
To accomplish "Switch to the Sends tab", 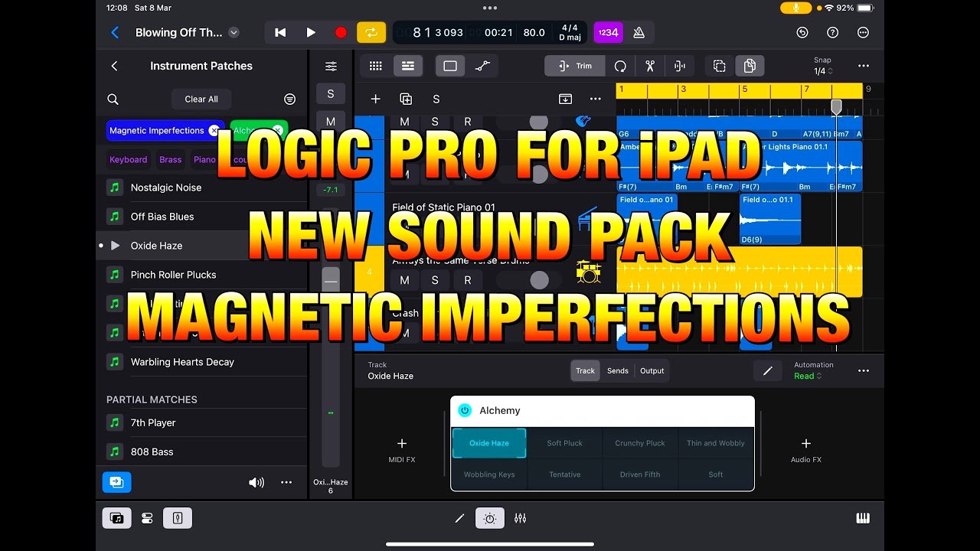I will tap(618, 370).
